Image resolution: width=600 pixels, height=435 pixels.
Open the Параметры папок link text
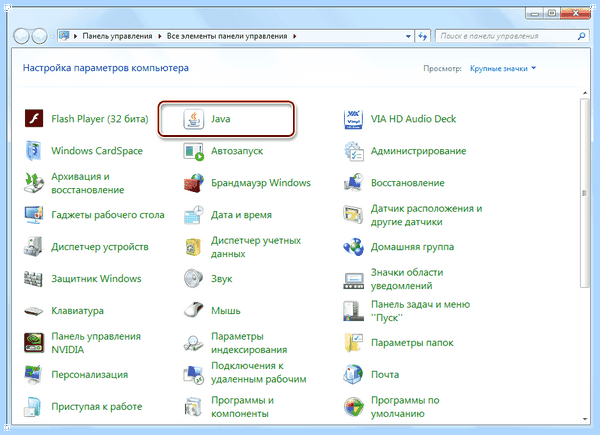tap(412, 343)
